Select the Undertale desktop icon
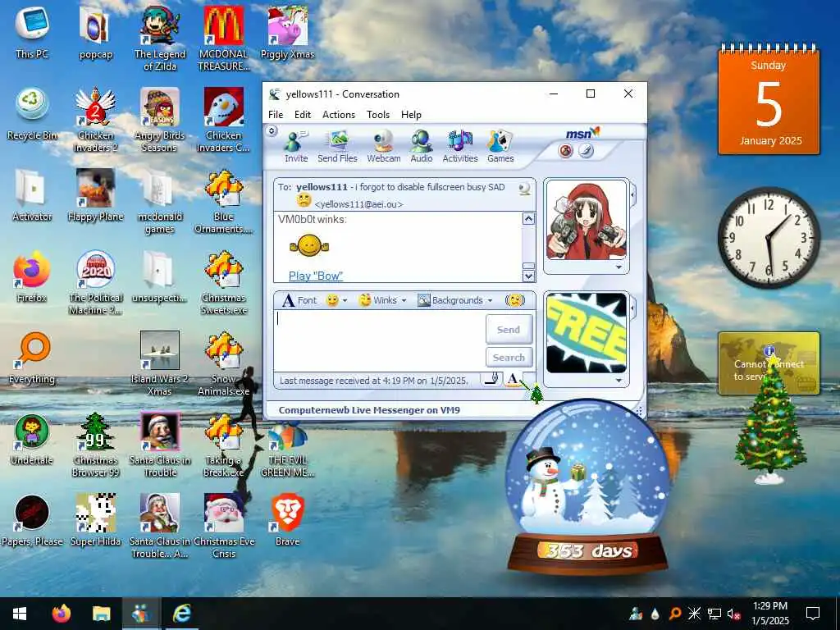The image size is (840, 630). pos(32,440)
